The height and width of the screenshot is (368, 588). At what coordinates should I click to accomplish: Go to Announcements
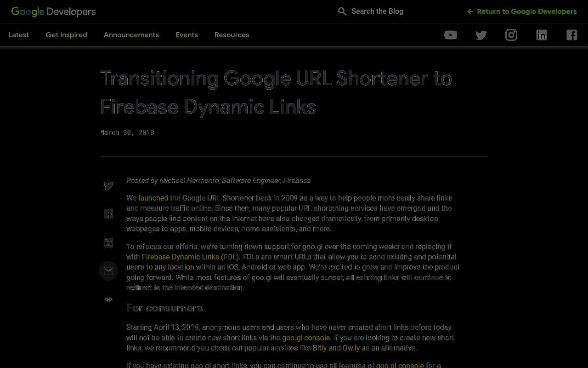(131, 35)
